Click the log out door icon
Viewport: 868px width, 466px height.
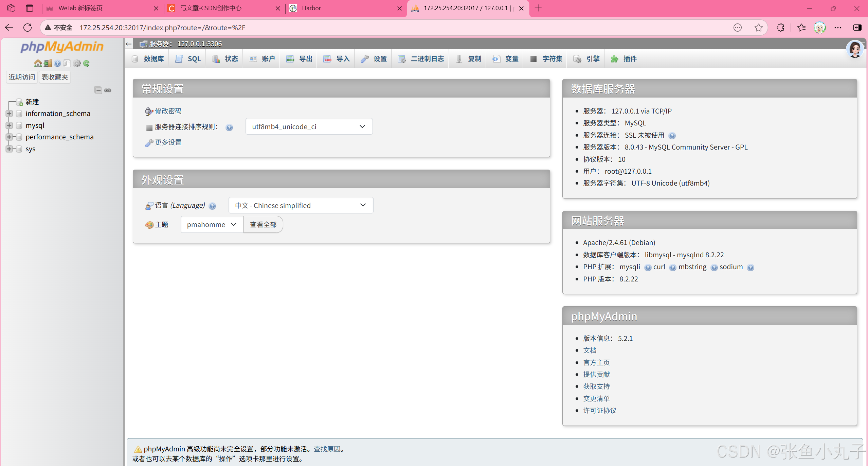click(x=48, y=63)
